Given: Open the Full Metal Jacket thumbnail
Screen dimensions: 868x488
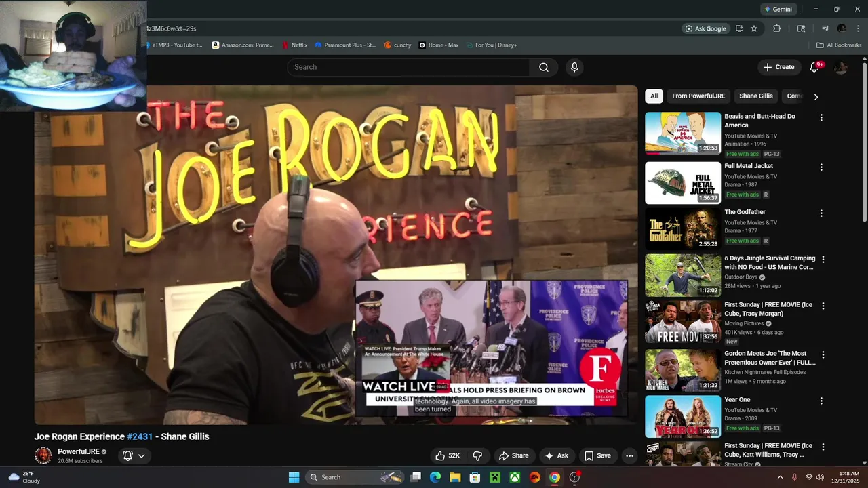Looking at the screenshot, I should pos(683,182).
